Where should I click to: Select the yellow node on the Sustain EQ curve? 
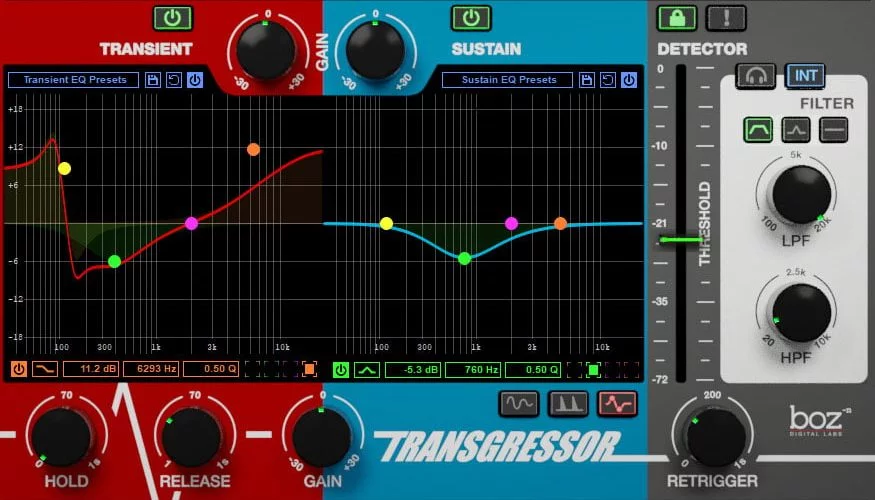tap(386, 224)
